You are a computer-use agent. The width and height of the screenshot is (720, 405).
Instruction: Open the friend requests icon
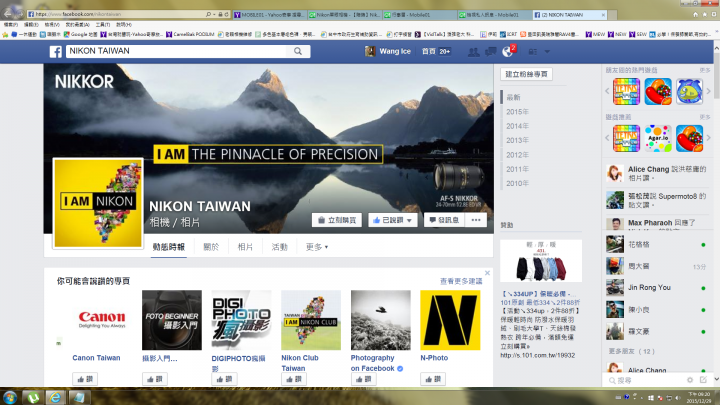pyautogui.click(x=473, y=52)
